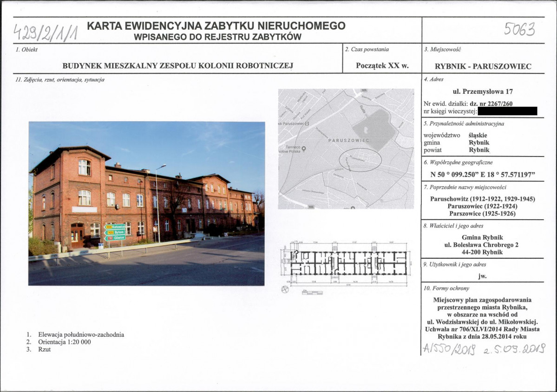
Task: Click parcel number 'dz. nr 2267/260'
Action: (491, 104)
